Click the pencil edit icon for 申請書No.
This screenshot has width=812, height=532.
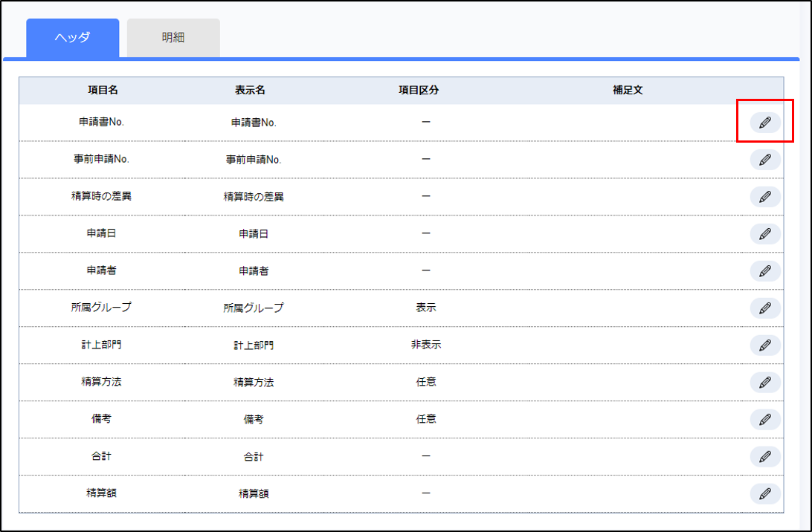pyautogui.click(x=765, y=123)
